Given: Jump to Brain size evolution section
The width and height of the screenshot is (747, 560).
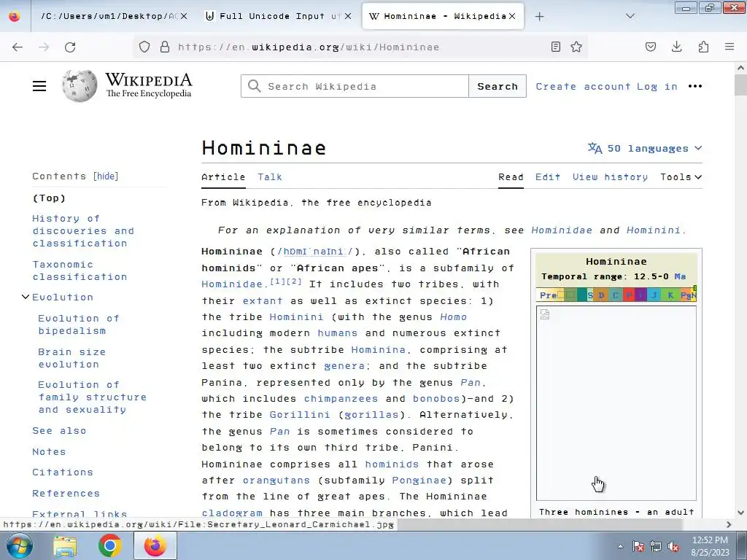Looking at the screenshot, I should click(72, 357).
